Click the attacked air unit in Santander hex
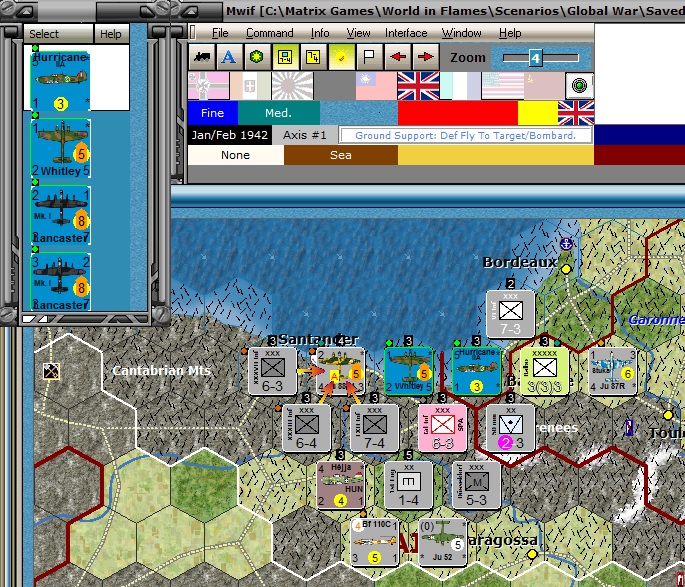The height and width of the screenshot is (587, 685). (x=341, y=371)
